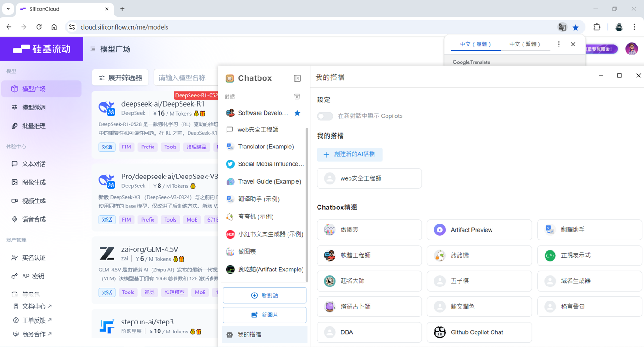
Task: Click the archive conversations icon beside 對話
Action: pos(297,96)
